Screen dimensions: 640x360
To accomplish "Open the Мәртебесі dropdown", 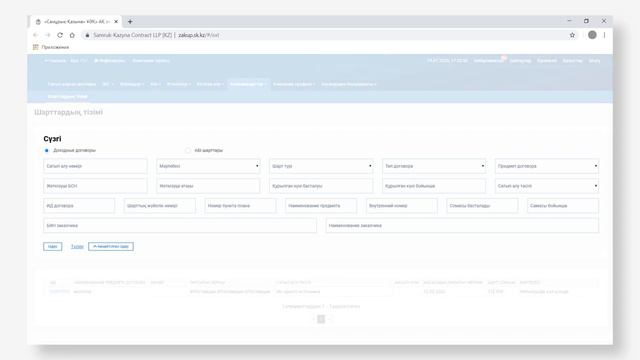I will (208, 166).
